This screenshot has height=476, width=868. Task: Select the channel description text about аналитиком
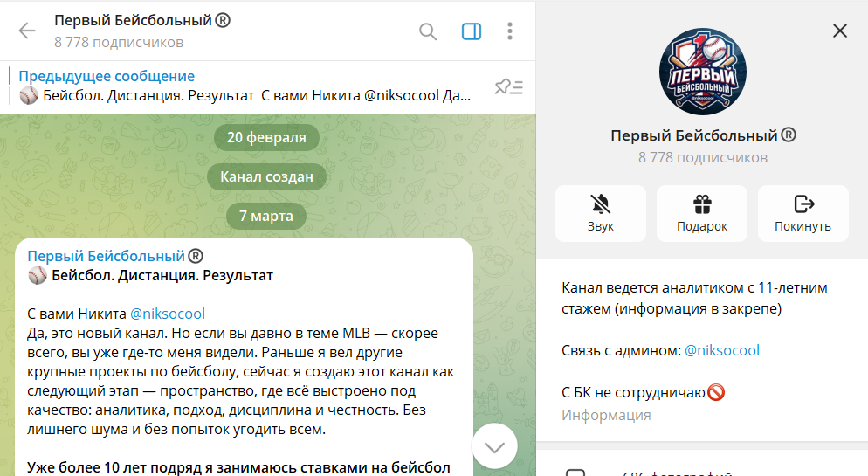(694, 298)
